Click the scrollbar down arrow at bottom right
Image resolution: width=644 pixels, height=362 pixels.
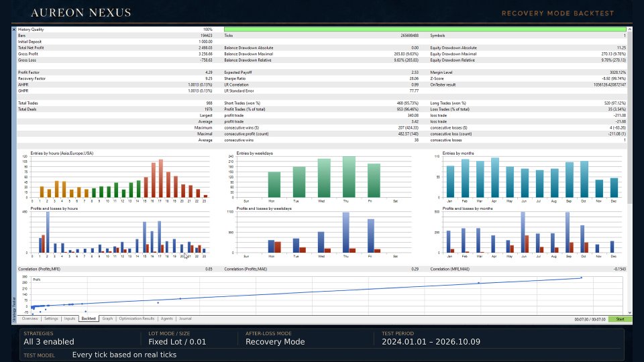click(x=630, y=312)
